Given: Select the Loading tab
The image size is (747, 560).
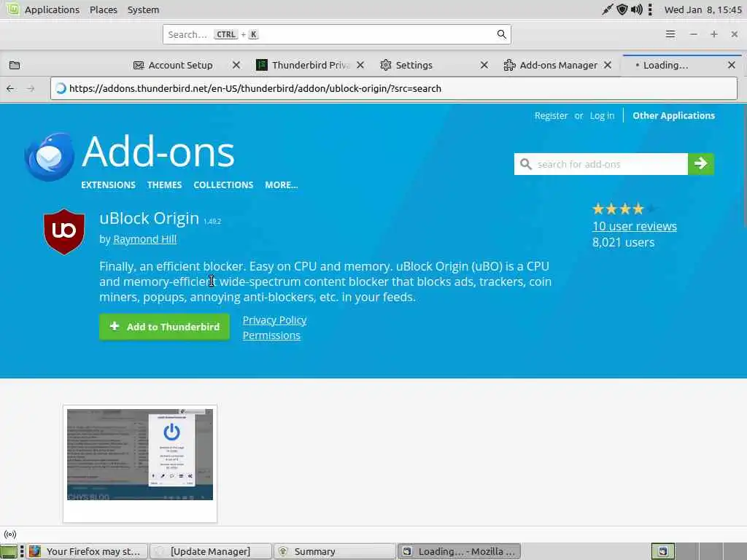Looking at the screenshot, I should (x=665, y=65).
